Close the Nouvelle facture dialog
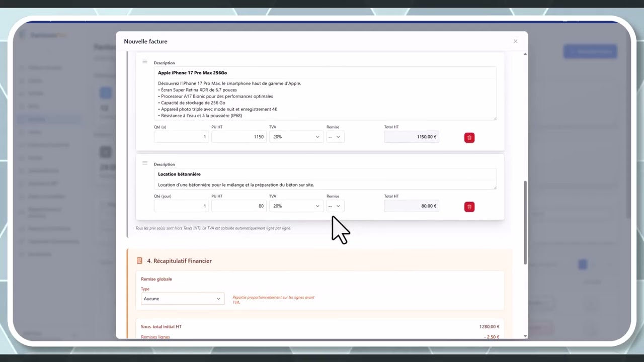 [515, 41]
